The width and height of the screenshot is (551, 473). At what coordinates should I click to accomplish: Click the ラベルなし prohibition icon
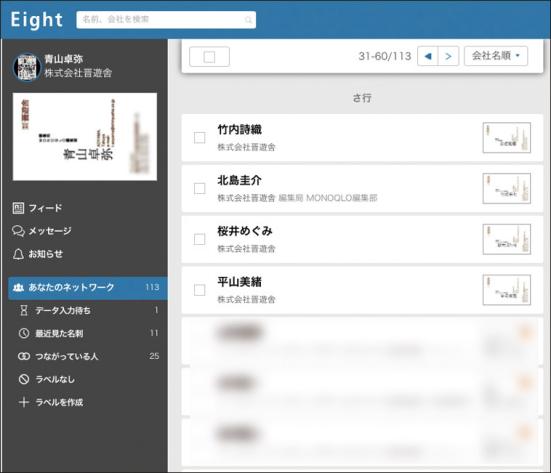click(x=24, y=379)
